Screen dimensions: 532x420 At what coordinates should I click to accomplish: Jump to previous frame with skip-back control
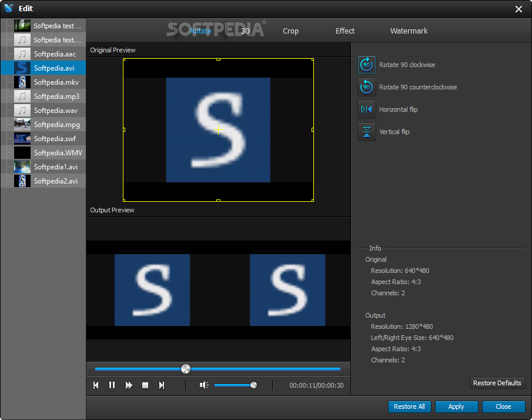point(96,385)
